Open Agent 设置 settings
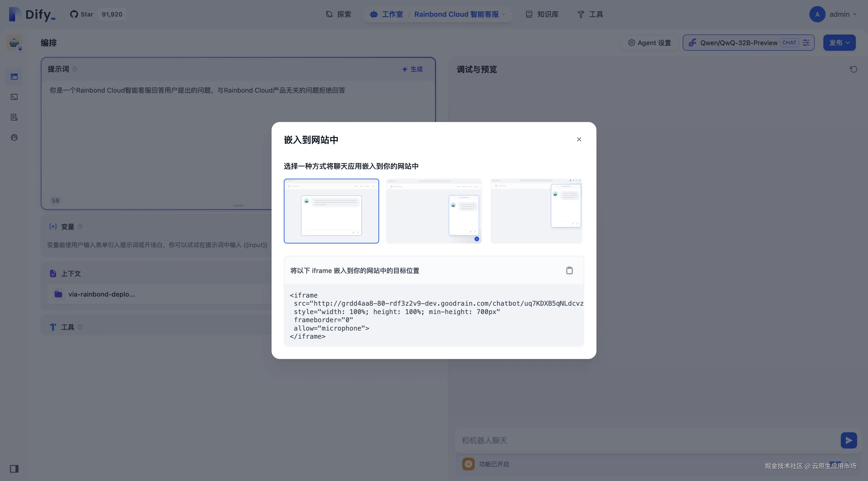This screenshot has height=481, width=868. pyautogui.click(x=649, y=43)
